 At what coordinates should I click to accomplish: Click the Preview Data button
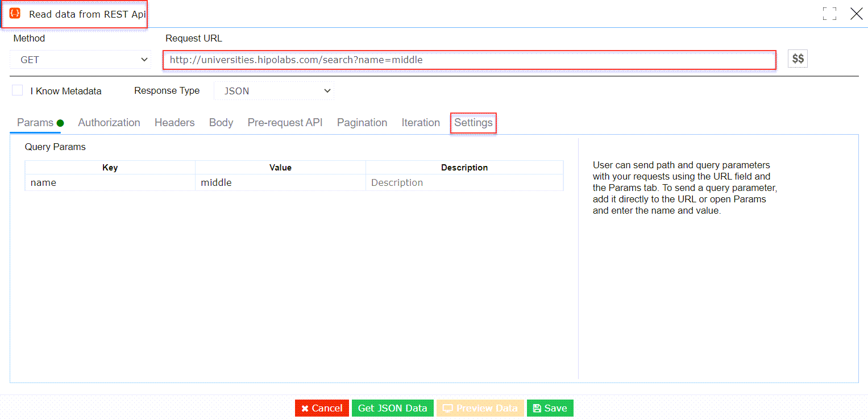[x=480, y=408]
